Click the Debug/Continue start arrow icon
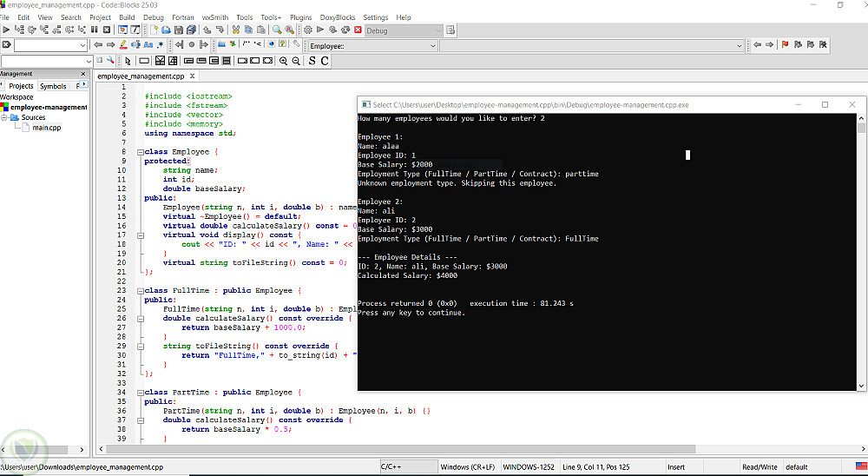This screenshot has width=868, height=476. pos(7,30)
